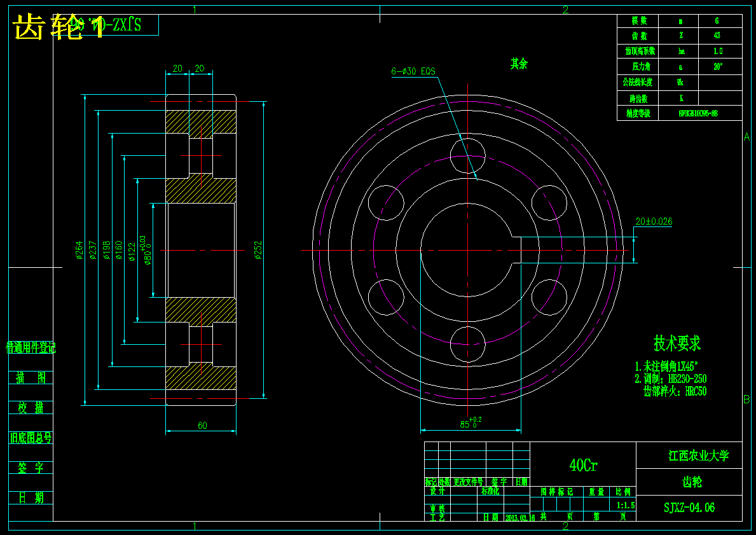The image size is (756, 535).
Task: Select the '齿轮' part name in title block
Action: point(692,482)
